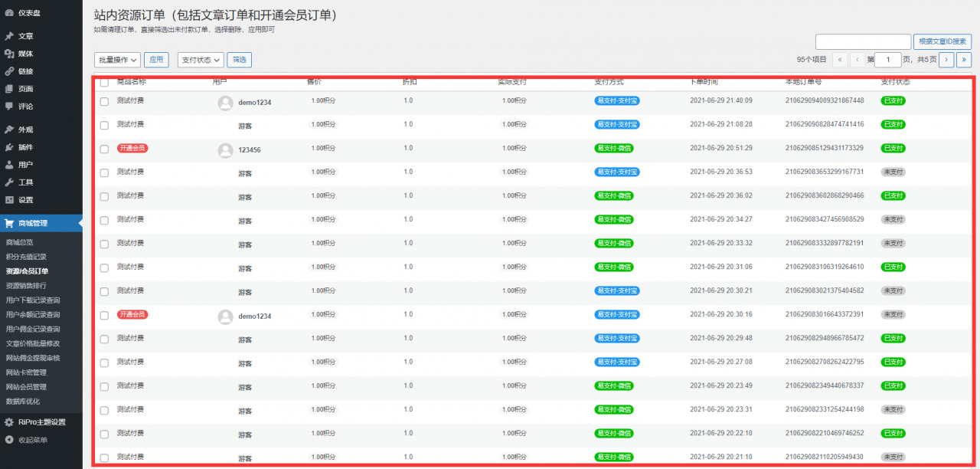The width and height of the screenshot is (980, 469).
Task: Collapse the sidebar with 收起菜单 arrow icon
Action: [x=8, y=440]
